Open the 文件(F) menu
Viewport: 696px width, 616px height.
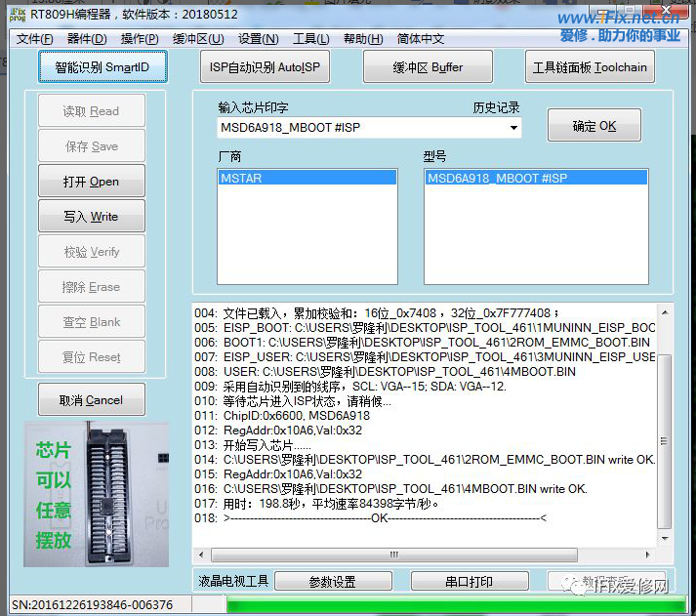[x=35, y=39]
